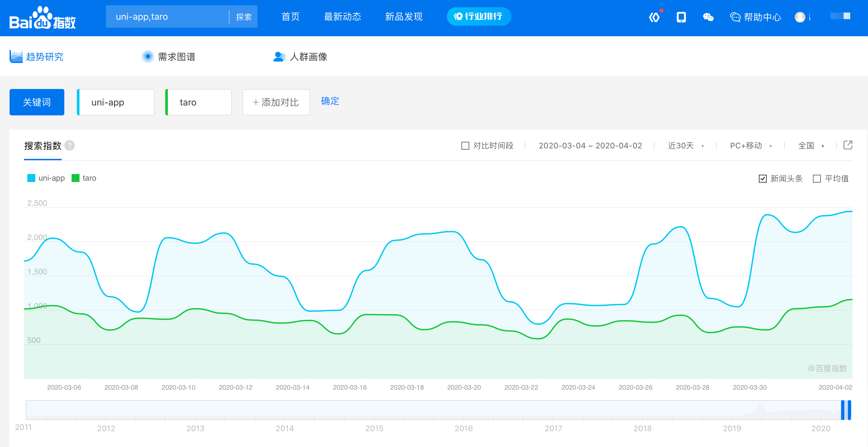Enable the 对比时间段 checkbox
Screen dimensions: 868x447
coord(465,145)
